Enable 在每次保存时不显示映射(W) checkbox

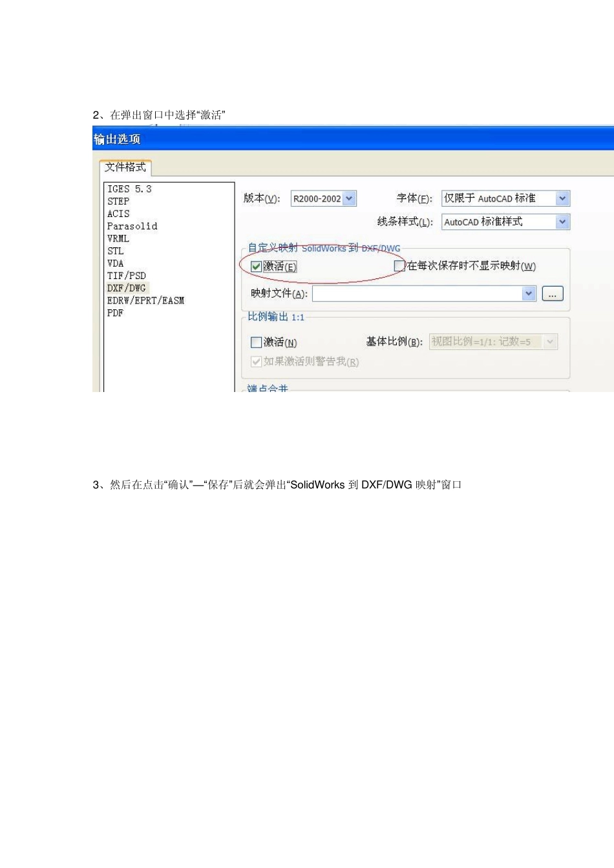399,265
